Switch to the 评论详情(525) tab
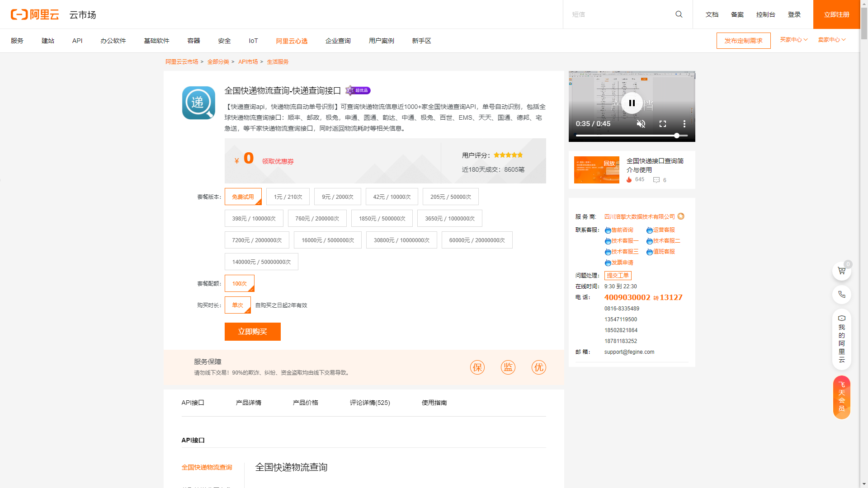The height and width of the screenshot is (488, 868). click(x=370, y=403)
